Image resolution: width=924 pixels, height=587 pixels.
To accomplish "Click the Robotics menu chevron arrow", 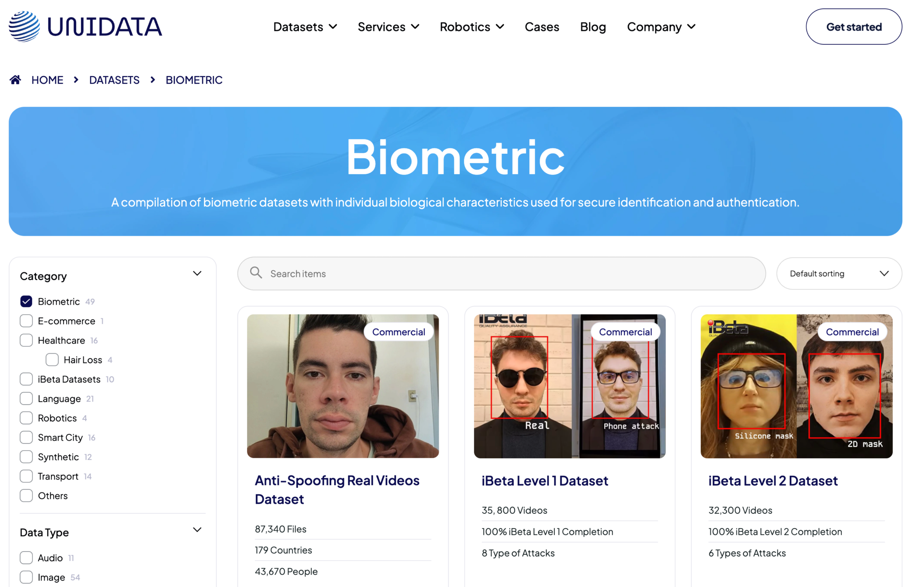I will (x=500, y=26).
